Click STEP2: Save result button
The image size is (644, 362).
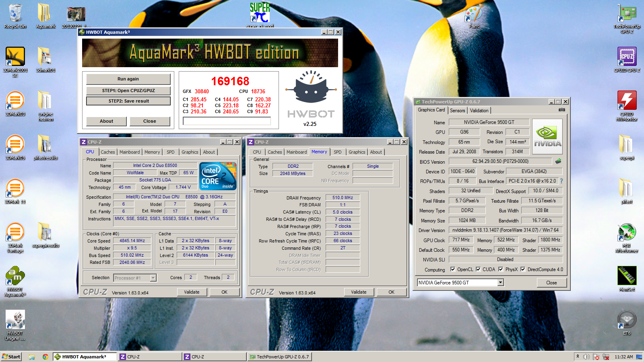(x=128, y=101)
